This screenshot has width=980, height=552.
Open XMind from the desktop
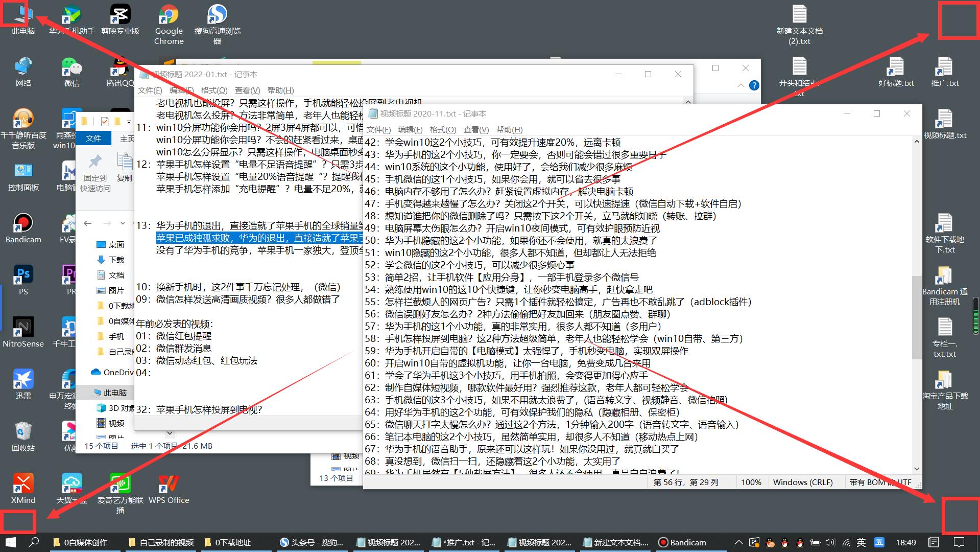tap(22, 483)
